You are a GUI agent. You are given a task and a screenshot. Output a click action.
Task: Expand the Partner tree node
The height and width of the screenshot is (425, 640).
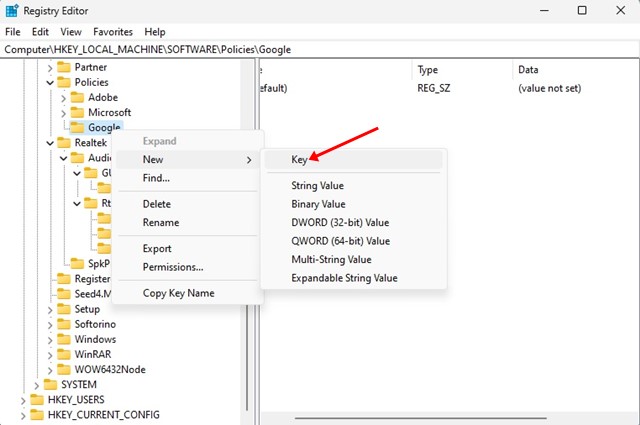(50, 68)
